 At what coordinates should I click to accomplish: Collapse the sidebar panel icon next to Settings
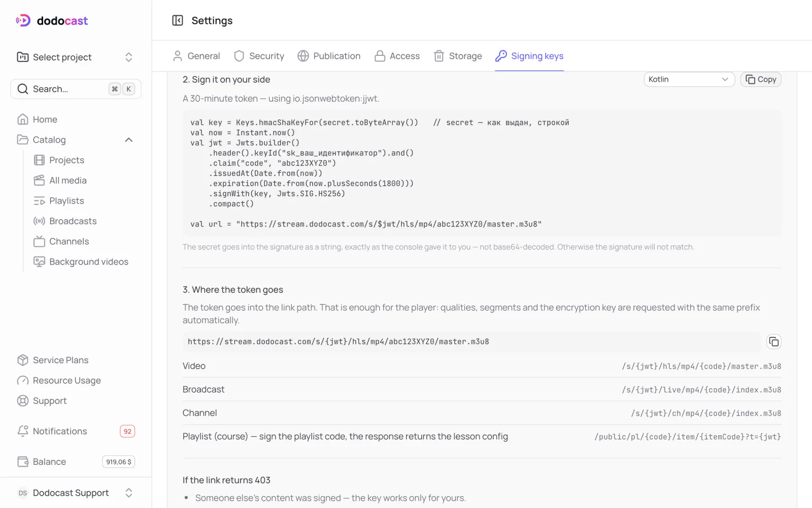coord(178,20)
